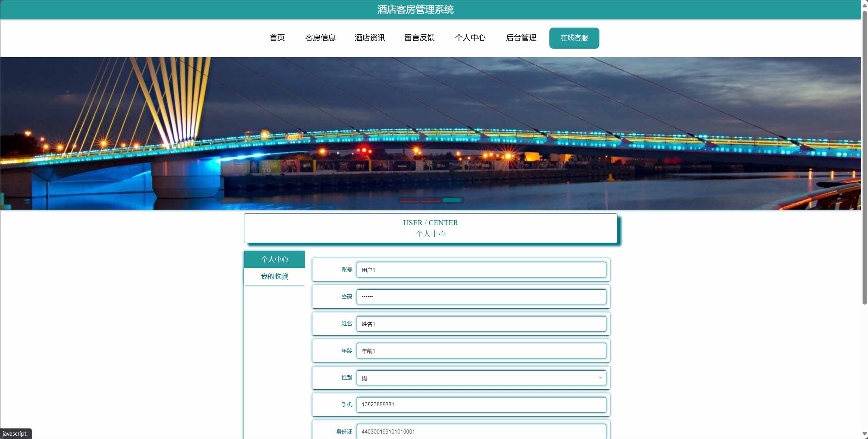This screenshot has height=439, width=868.
Task: Select the 个人中心 sidebar tab
Action: pyautogui.click(x=274, y=259)
